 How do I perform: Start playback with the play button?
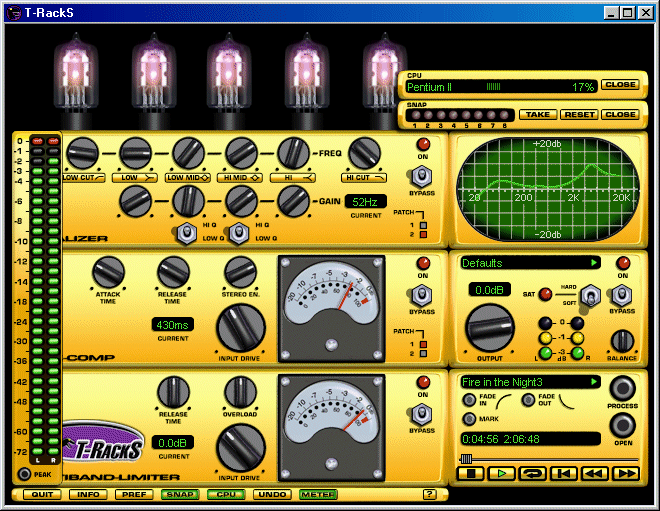[x=502, y=474]
